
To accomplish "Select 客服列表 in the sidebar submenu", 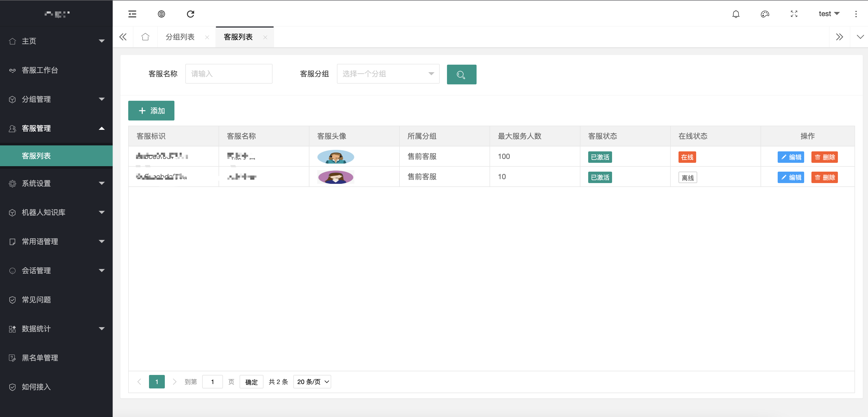I will pyautogui.click(x=56, y=156).
